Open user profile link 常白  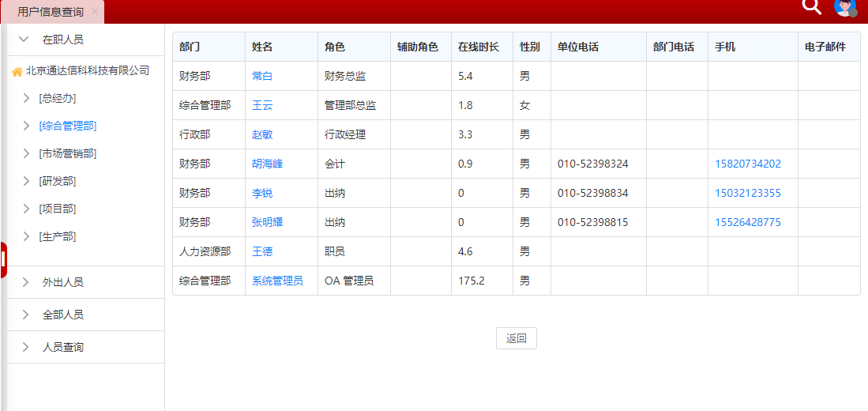point(262,76)
